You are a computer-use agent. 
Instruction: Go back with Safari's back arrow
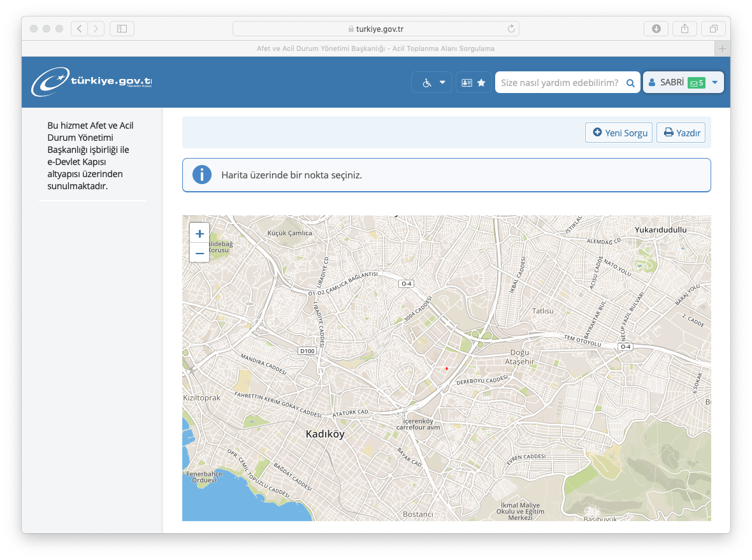click(80, 29)
